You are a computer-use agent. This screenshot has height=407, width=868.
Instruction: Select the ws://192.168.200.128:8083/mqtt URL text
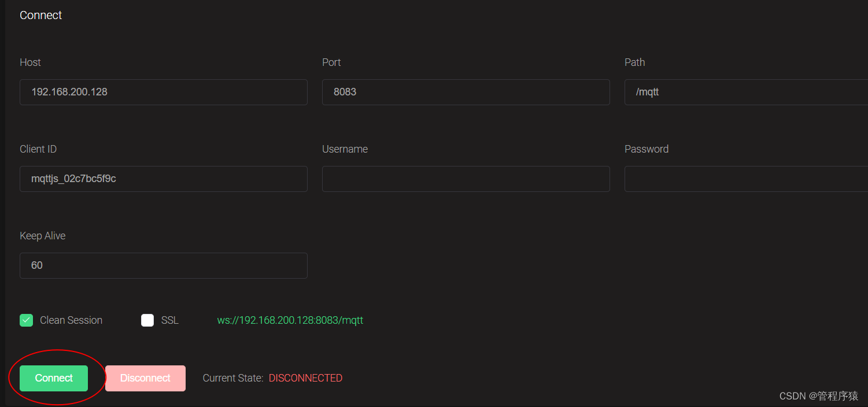tap(290, 320)
